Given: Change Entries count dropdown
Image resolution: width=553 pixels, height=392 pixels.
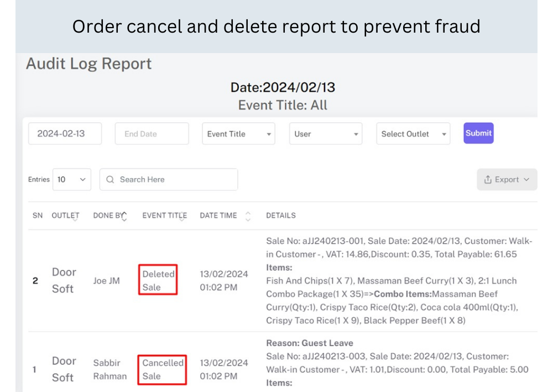Looking at the screenshot, I should pos(72,180).
